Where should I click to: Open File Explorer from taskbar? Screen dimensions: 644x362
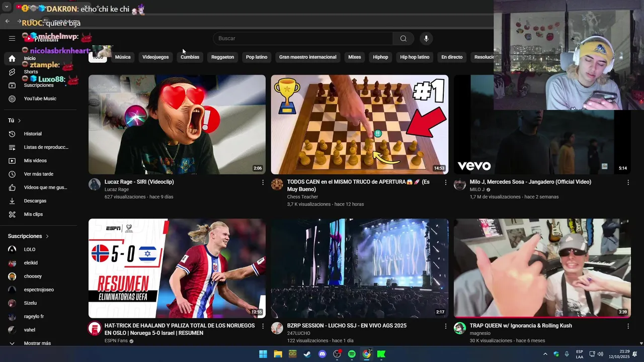pos(278,354)
